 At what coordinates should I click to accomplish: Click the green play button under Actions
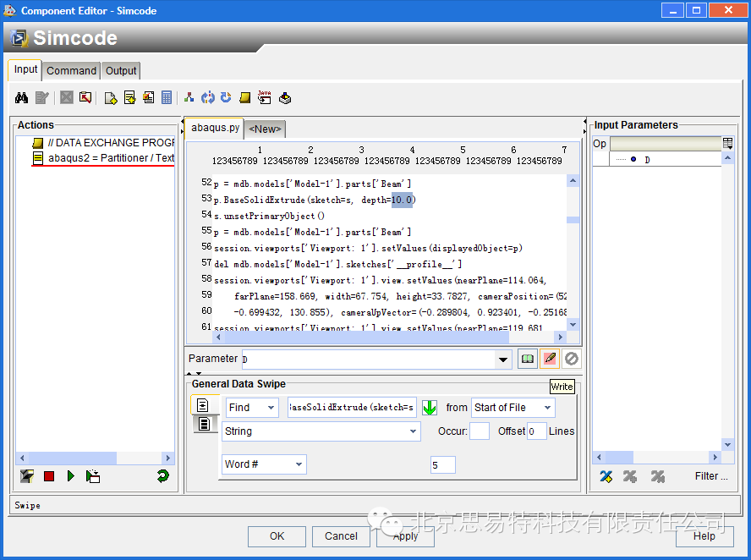(70, 477)
